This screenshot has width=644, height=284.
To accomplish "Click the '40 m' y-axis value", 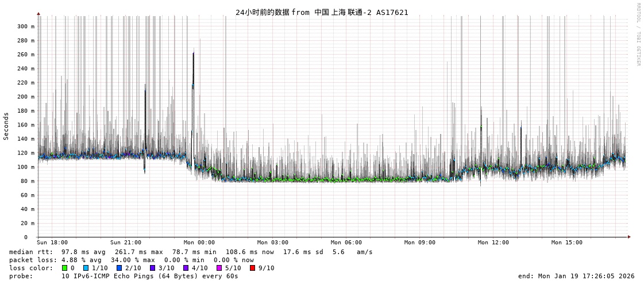I will [x=27, y=209].
